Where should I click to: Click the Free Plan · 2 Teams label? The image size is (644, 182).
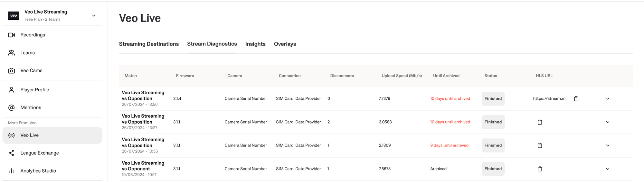[43, 19]
